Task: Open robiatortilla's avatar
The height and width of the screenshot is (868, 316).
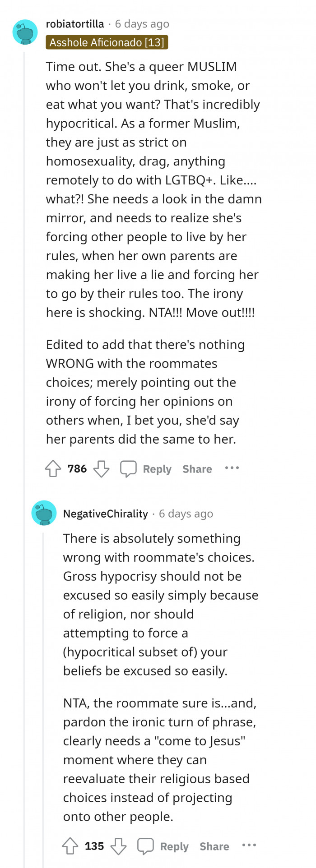Action: (25, 32)
